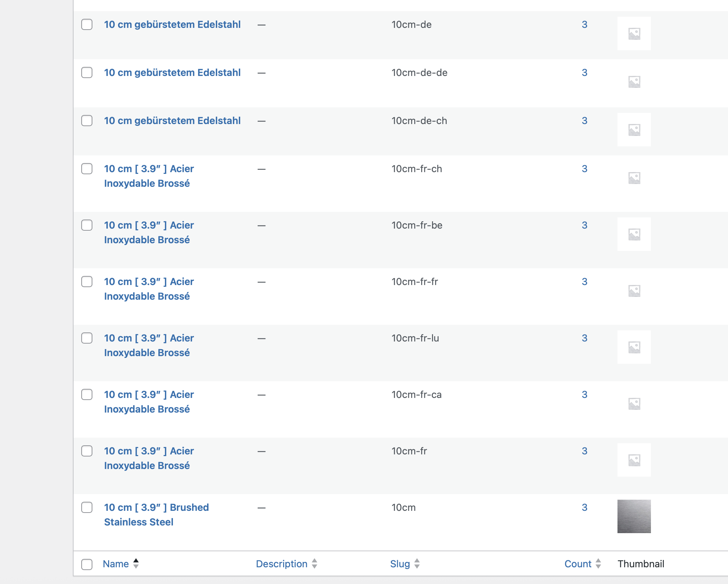The height and width of the screenshot is (584, 728).
Task: Click placeholder image icon for 10cm-fr-be row
Action: 634,234
